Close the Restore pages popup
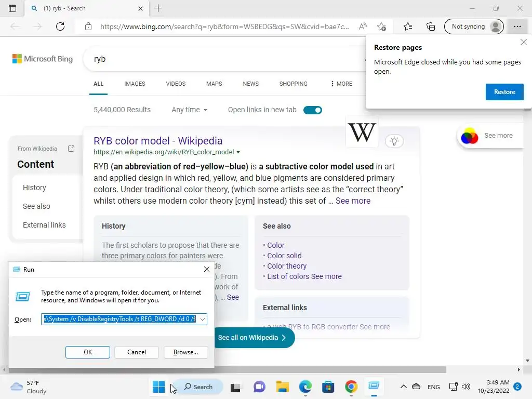The width and height of the screenshot is (532, 399). [524, 42]
